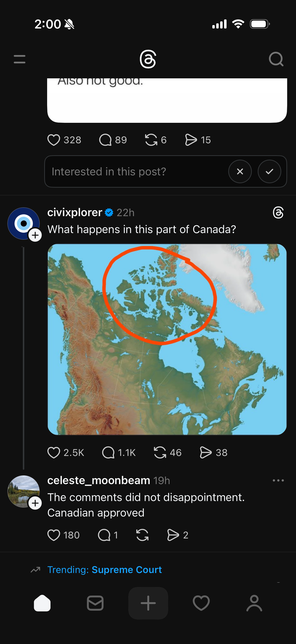Repost civixplorer's Canada map post
The image size is (296, 644).
click(160, 452)
